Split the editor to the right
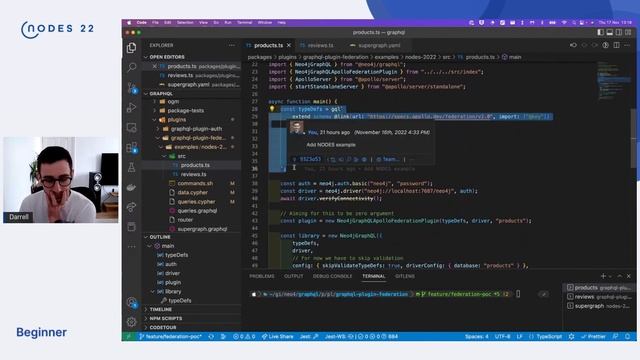This screenshot has width=640, height=360. 616,45
